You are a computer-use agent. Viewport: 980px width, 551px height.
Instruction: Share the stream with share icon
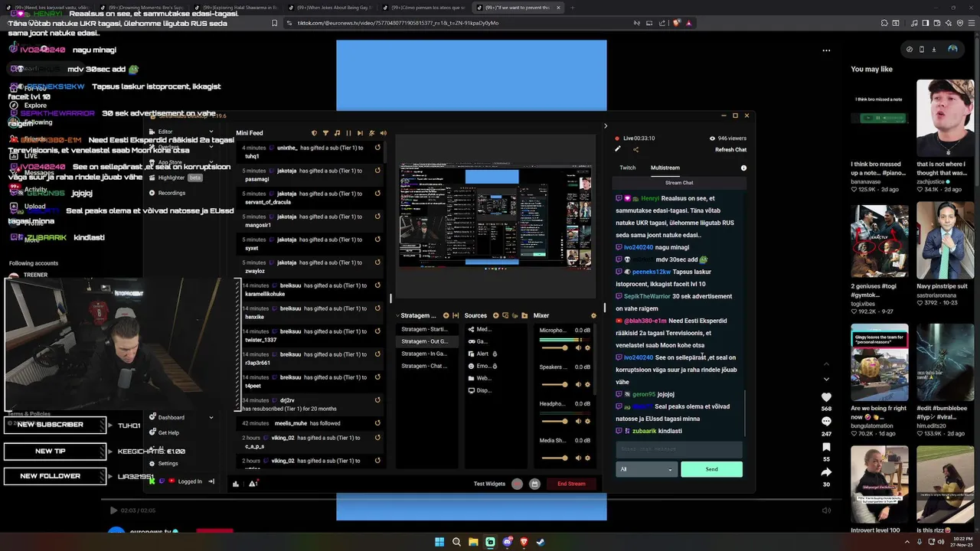pyautogui.click(x=635, y=149)
